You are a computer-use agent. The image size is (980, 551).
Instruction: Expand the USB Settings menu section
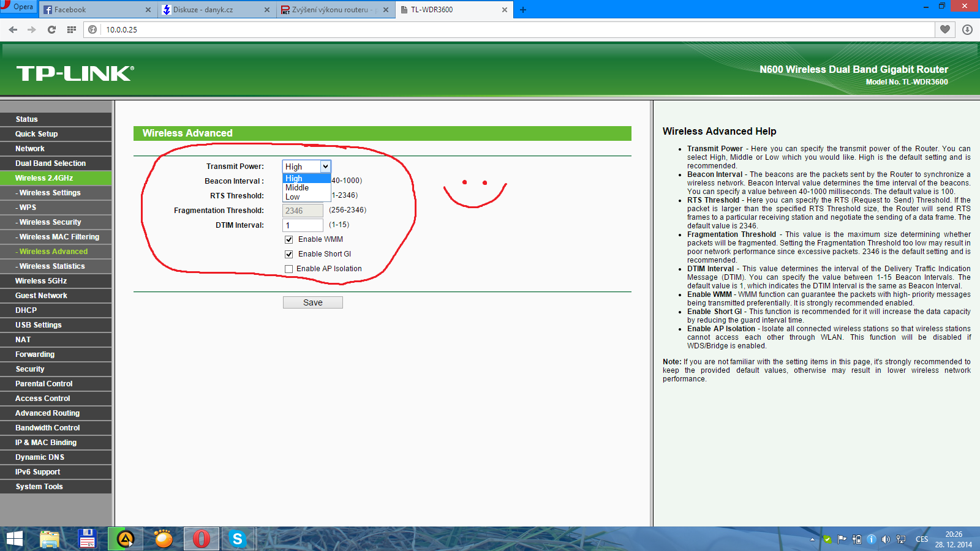[x=56, y=325]
